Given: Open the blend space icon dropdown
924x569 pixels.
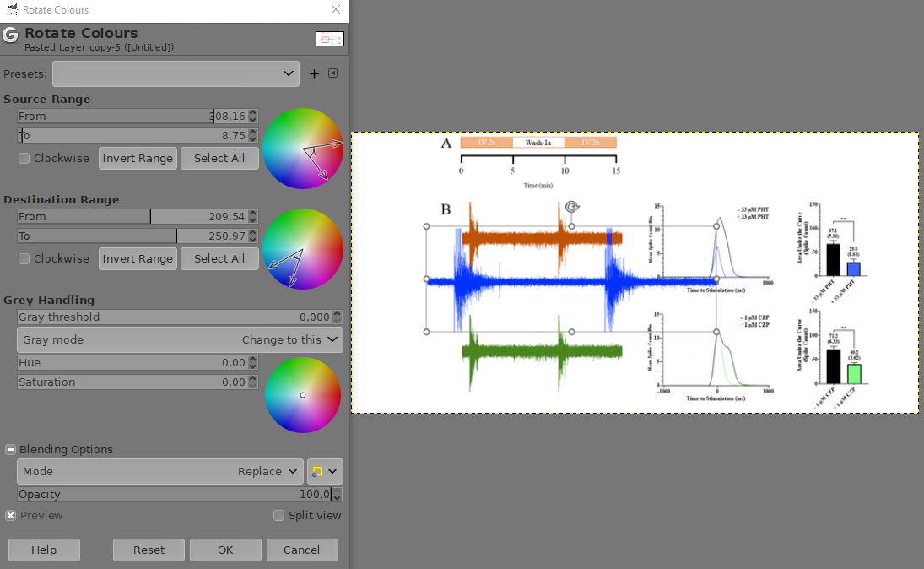Looking at the screenshot, I should tap(325, 471).
